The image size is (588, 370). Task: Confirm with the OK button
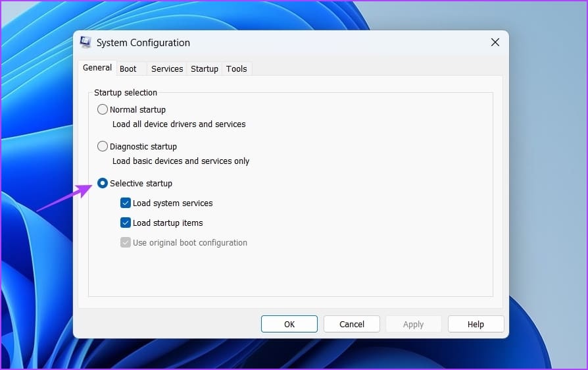click(x=289, y=324)
